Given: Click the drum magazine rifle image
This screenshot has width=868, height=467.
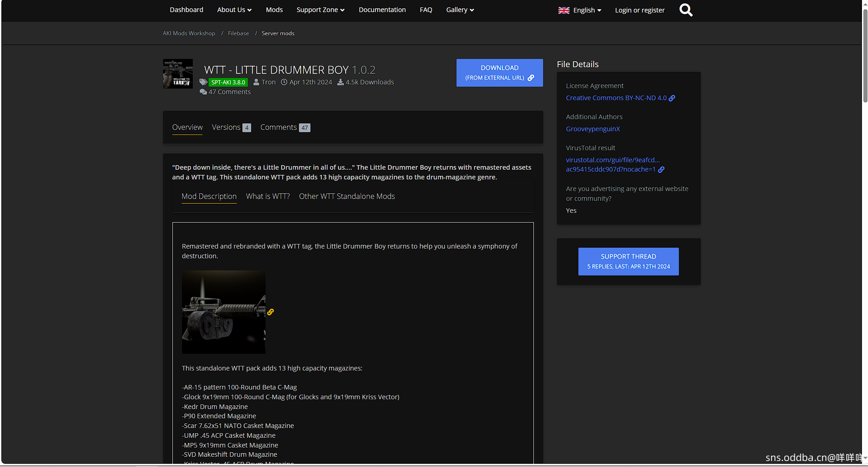Looking at the screenshot, I should click(223, 312).
